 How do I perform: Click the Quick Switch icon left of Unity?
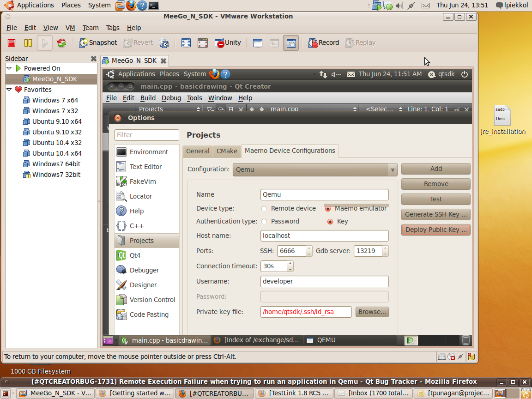coord(203,43)
